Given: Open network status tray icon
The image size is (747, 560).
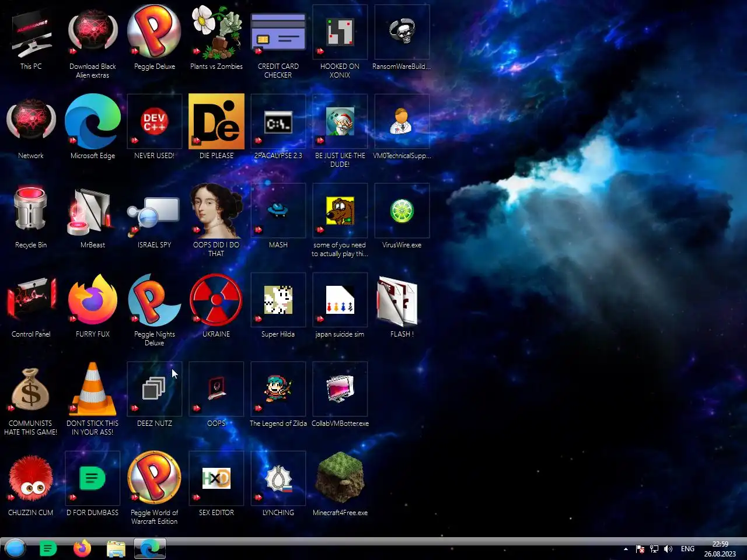Looking at the screenshot, I should pyautogui.click(x=654, y=549).
